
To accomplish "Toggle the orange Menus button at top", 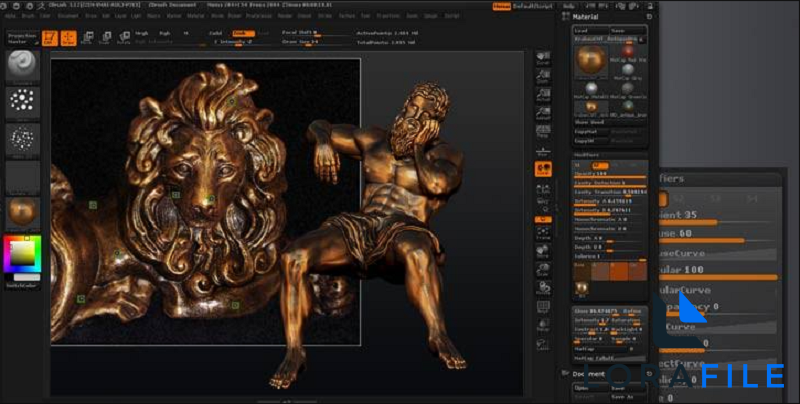I will click(x=502, y=6).
